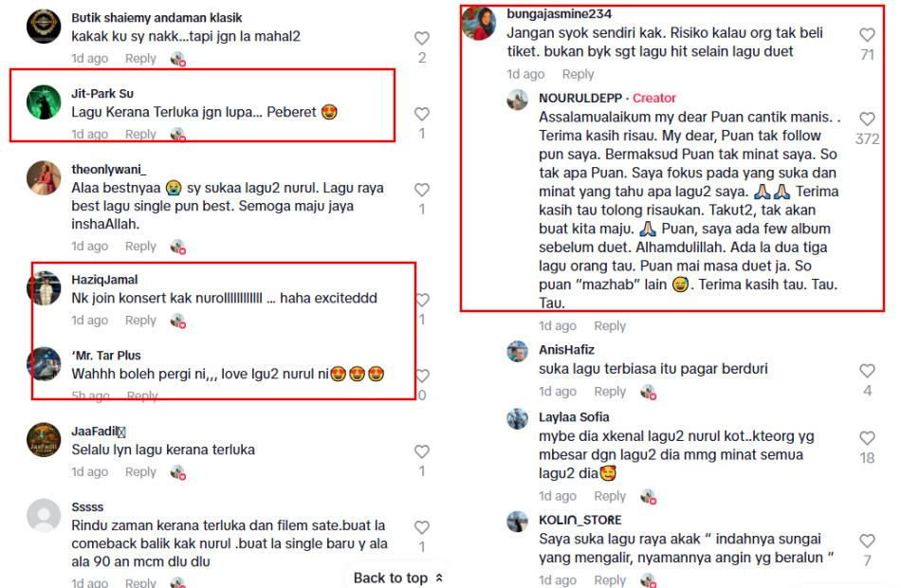The height and width of the screenshot is (588, 901).
Task: Like bungajasmine234's comment with 71 likes
Action: 867,35
